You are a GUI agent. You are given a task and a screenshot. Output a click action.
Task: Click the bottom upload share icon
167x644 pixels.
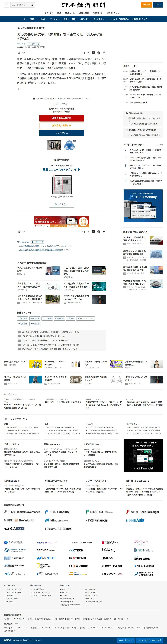[104, 232]
